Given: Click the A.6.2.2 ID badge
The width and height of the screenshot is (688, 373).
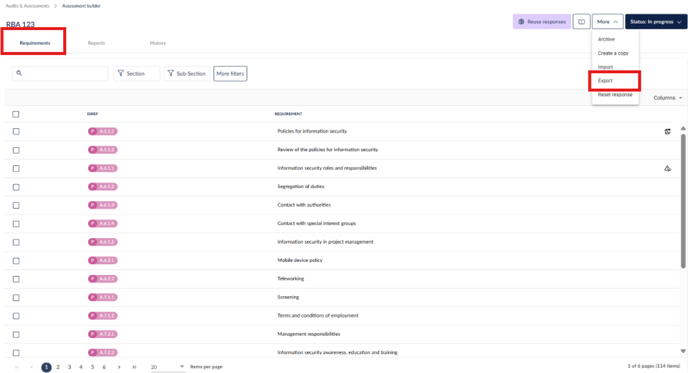Looking at the screenshot, I should click(103, 279).
